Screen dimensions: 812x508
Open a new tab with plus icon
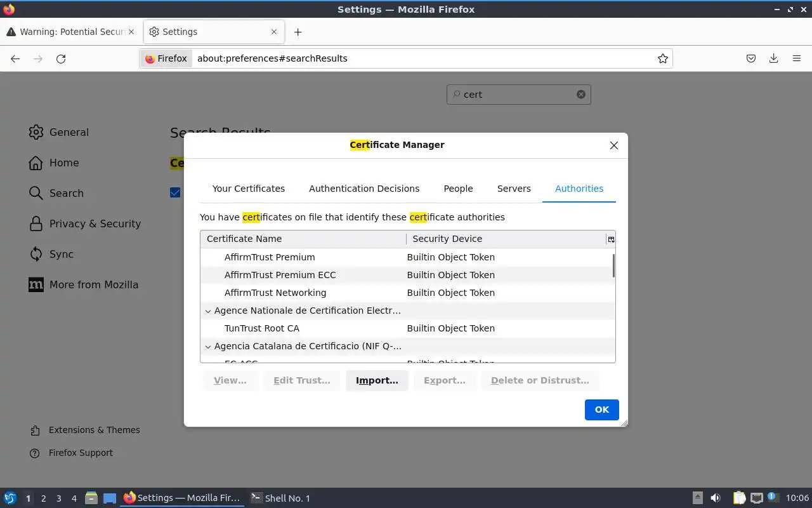(x=298, y=32)
